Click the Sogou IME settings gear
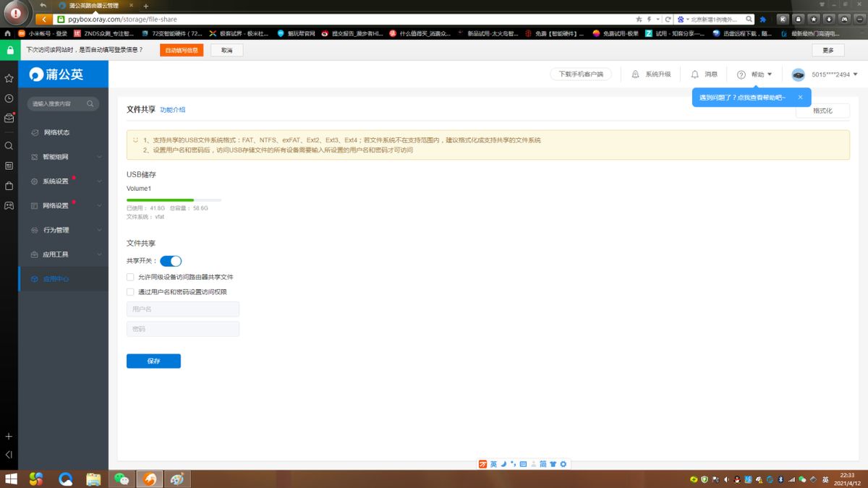 563,463
